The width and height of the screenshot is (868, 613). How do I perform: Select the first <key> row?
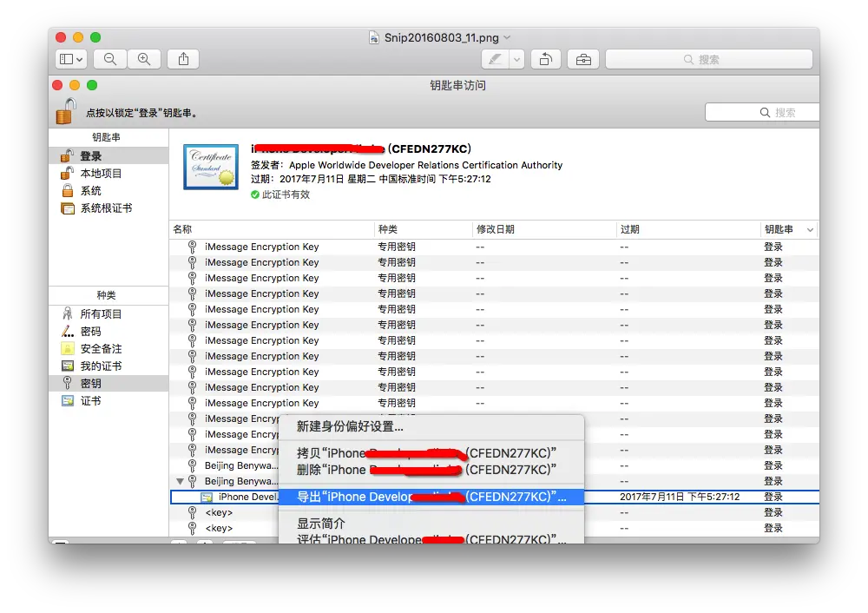[494, 513]
